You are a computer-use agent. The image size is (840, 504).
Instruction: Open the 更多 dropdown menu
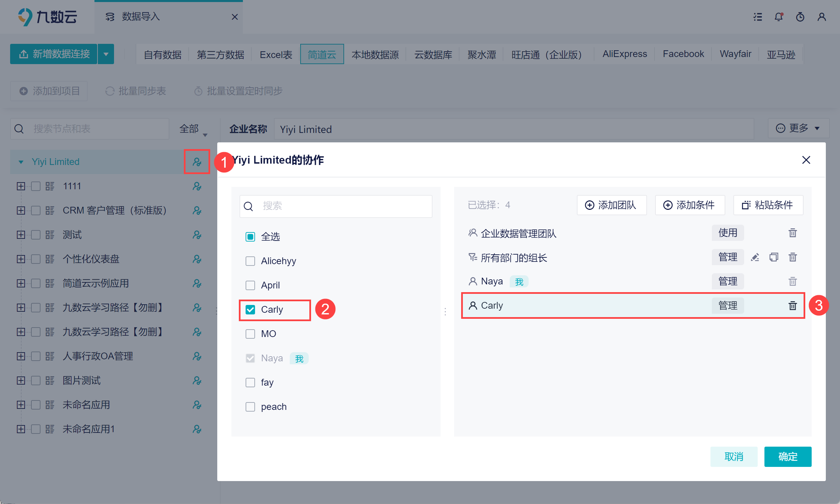[799, 129]
